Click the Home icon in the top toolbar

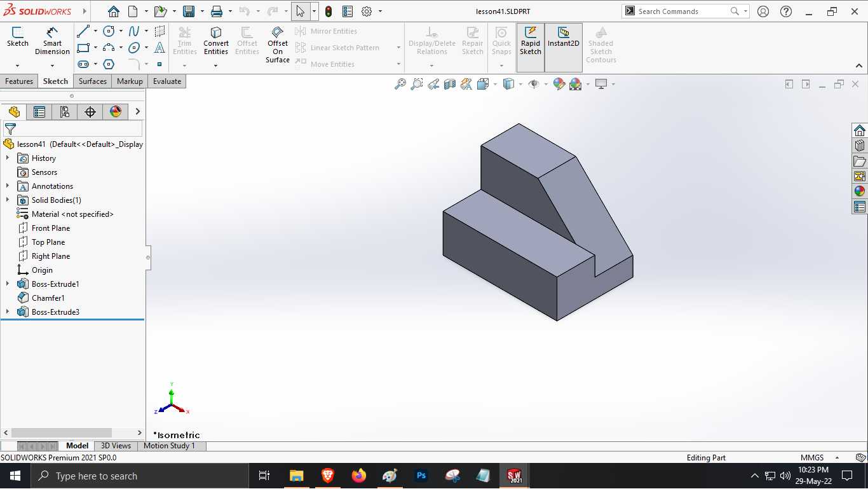113,11
